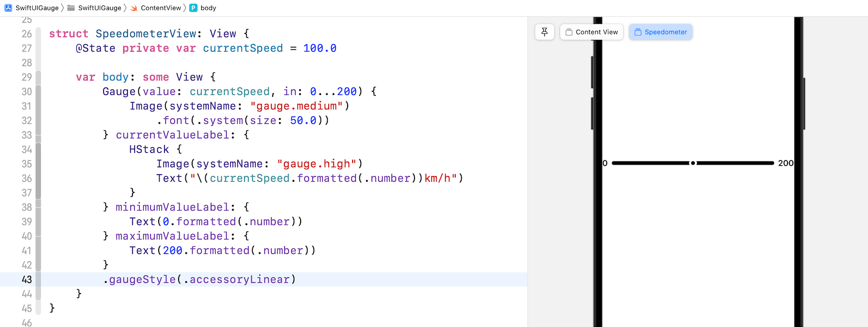The height and width of the screenshot is (327, 868).
Task: Click line number 43 in gutter
Action: coord(27,280)
